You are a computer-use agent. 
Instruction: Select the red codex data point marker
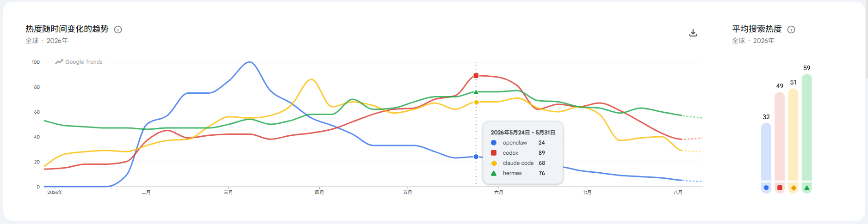(476, 76)
